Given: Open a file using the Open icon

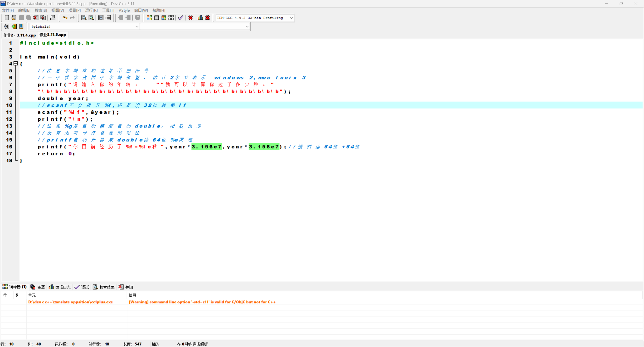Looking at the screenshot, I should click(x=14, y=18).
